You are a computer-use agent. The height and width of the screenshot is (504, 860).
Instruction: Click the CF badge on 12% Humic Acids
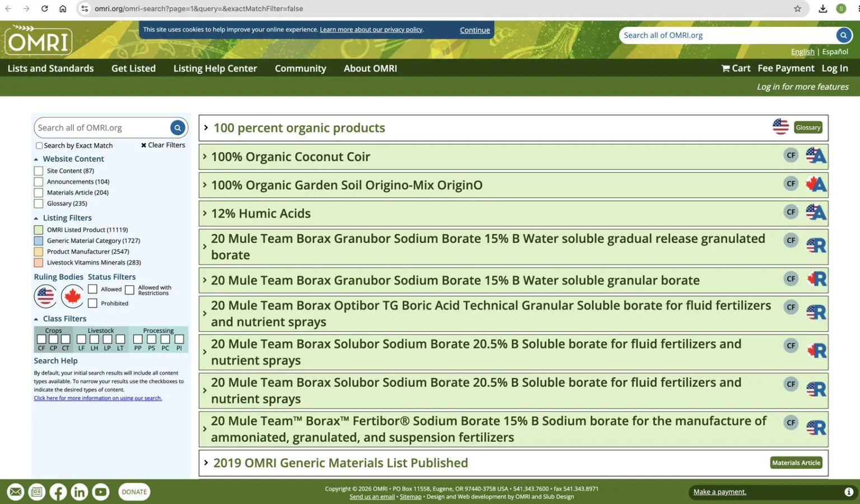tap(791, 212)
